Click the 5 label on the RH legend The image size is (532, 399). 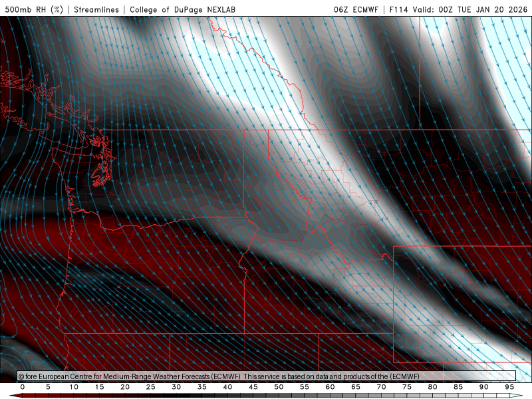(x=48, y=387)
